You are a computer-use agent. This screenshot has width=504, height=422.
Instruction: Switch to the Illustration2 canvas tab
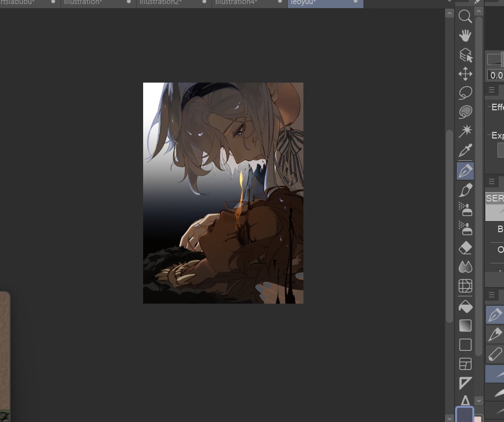[160, 3]
